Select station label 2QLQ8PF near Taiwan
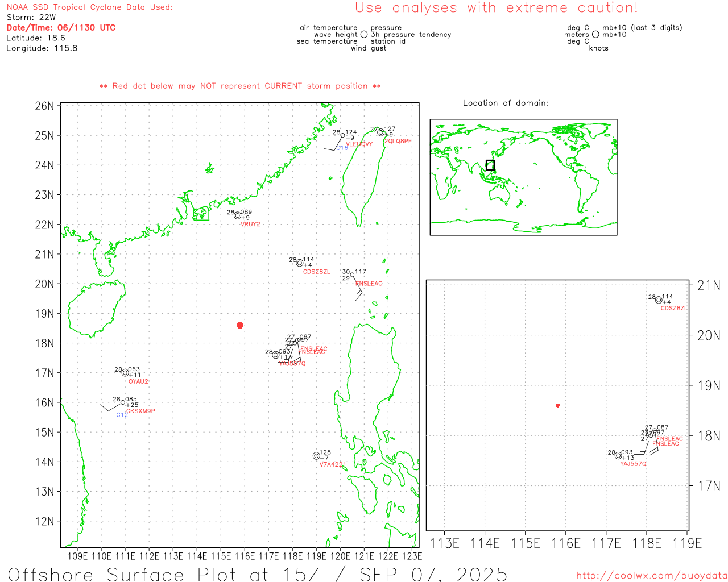Viewport: 728px width, 582px height. coord(398,141)
